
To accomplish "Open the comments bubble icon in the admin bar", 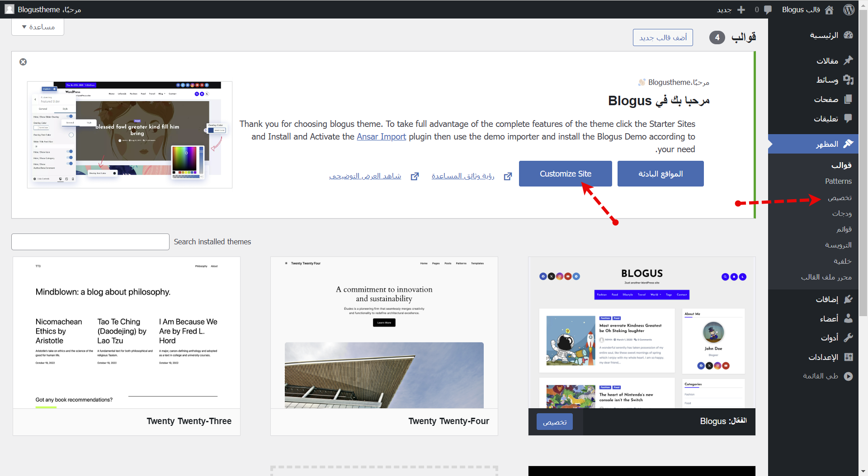I will pos(767,9).
